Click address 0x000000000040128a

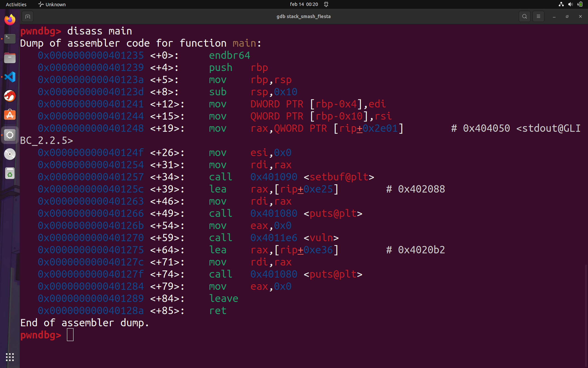click(x=91, y=311)
